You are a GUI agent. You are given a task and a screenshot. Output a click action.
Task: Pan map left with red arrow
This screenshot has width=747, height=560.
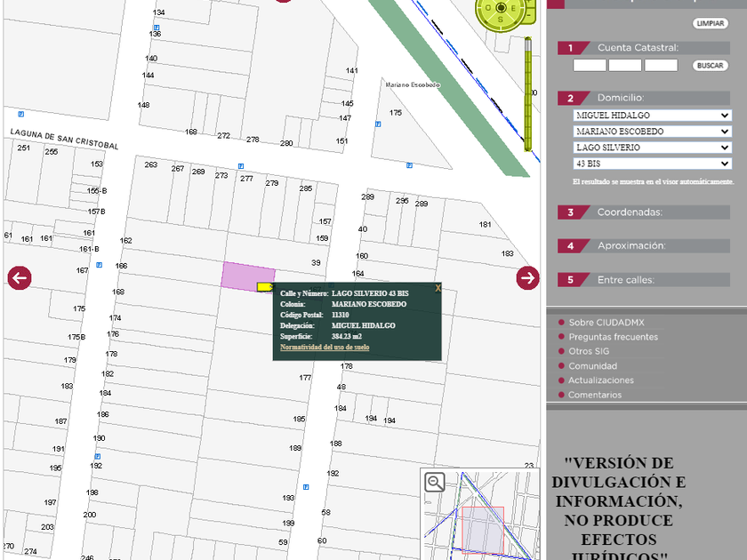pos(20,277)
